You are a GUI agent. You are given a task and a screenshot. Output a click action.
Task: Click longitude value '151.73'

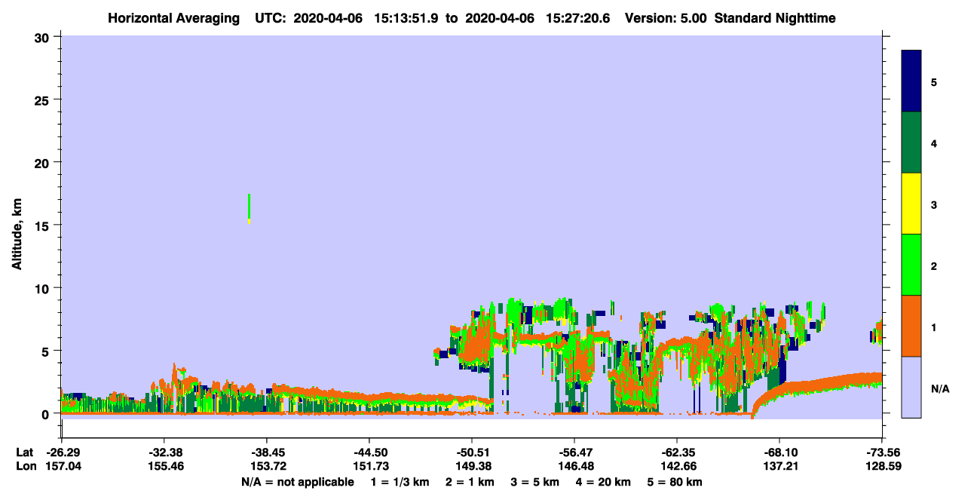tap(369, 467)
